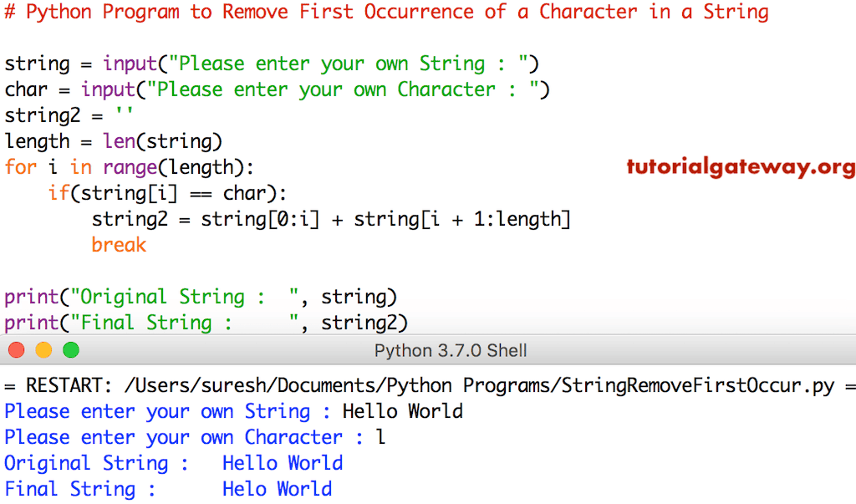The image size is (856, 504).
Task: Click the 'Hello World' input text in the shell
Action: click(x=403, y=411)
